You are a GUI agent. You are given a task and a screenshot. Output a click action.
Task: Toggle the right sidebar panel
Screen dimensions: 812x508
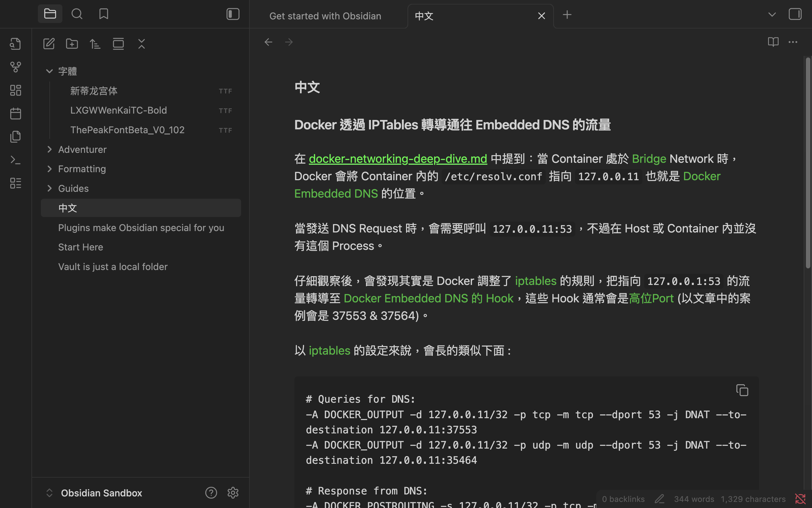click(x=795, y=14)
